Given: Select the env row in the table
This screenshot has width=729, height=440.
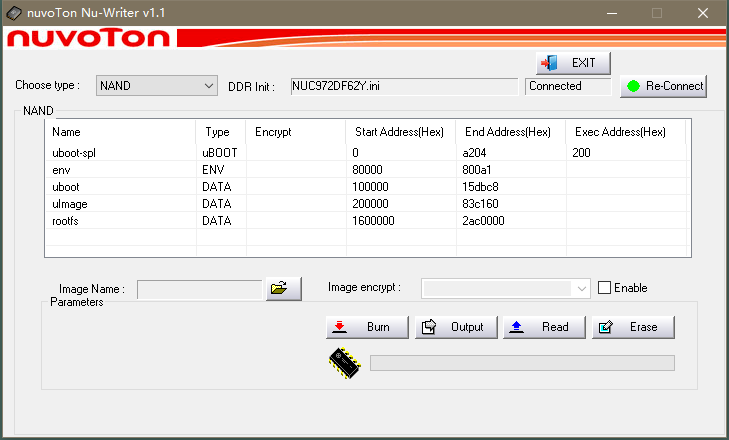Looking at the screenshot, I should click(x=366, y=170).
